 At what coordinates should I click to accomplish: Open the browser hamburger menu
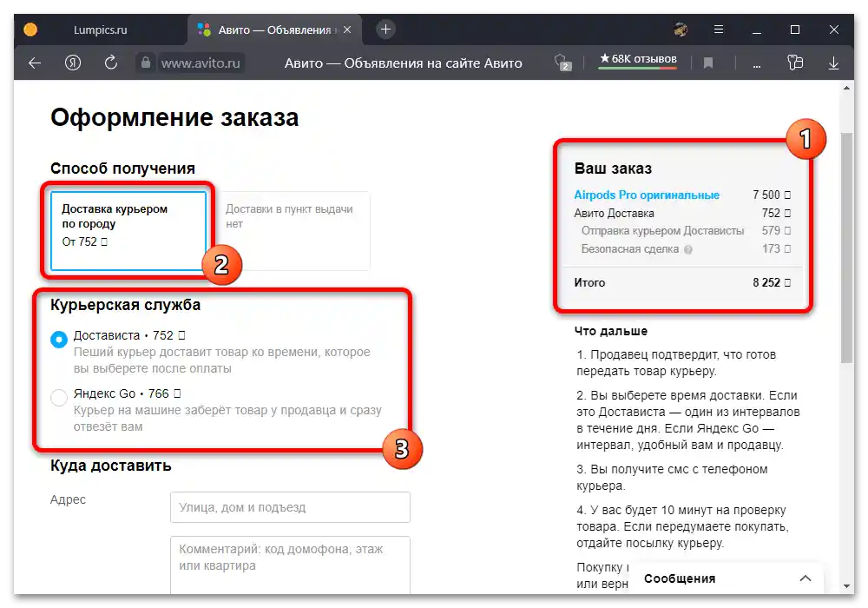(719, 30)
